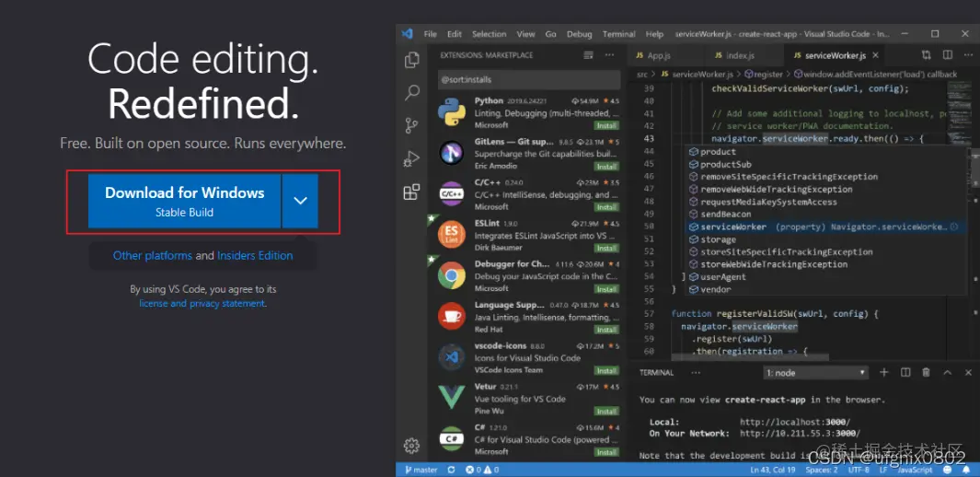Image resolution: width=980 pixels, height=477 pixels.
Task: Open the terminal panel's ellipsis overflow menu
Action: coord(696,373)
